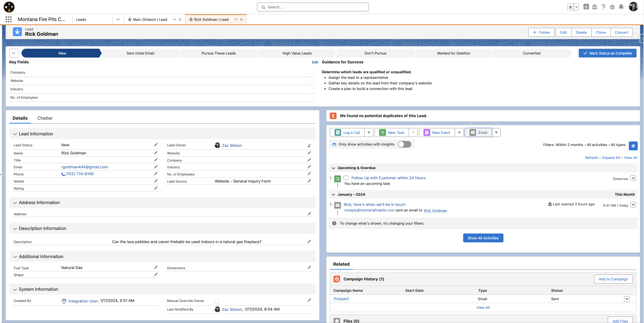The height and width of the screenshot is (323, 644).
Task: Select the Sent Initial Email path stage
Action: point(140,53)
